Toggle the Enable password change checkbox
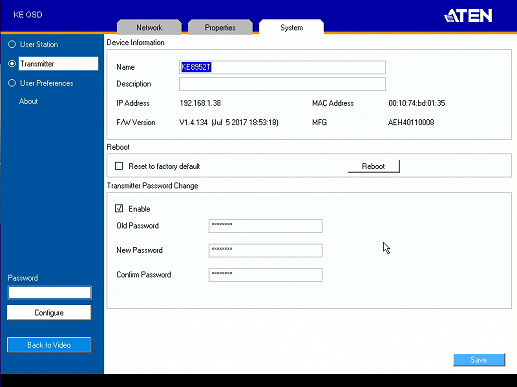Image resolution: width=517 pixels, height=387 pixels. [119, 209]
